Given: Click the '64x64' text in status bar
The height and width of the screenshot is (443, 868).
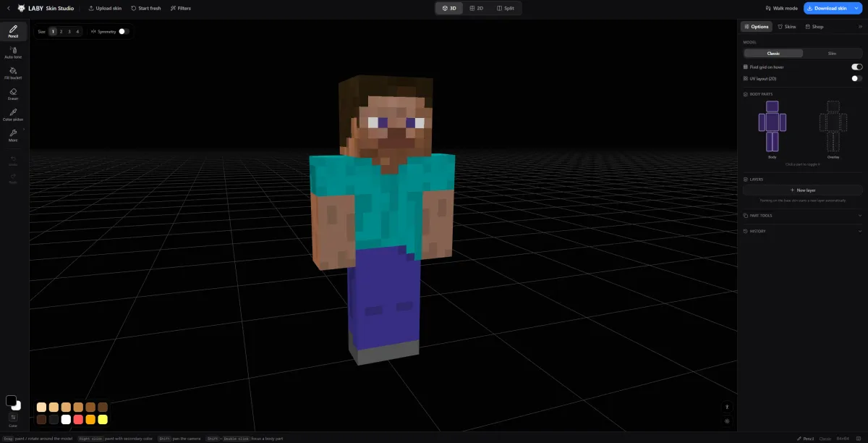Looking at the screenshot, I should (843, 439).
